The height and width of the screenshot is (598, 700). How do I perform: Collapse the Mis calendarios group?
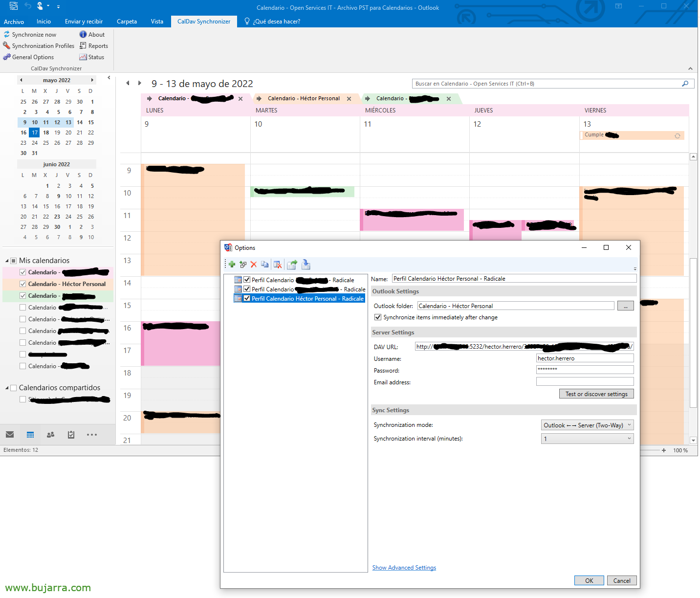[7, 261]
